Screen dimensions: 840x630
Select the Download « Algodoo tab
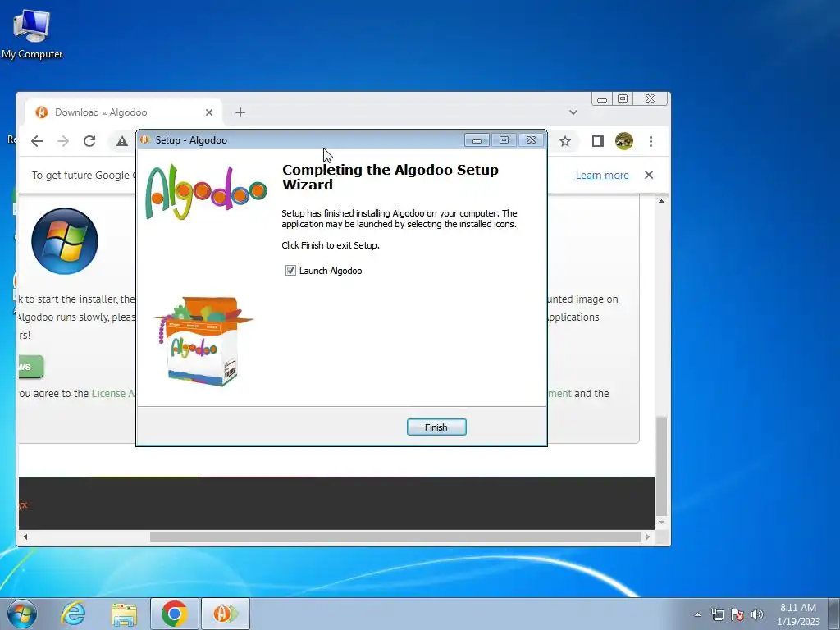(x=124, y=112)
